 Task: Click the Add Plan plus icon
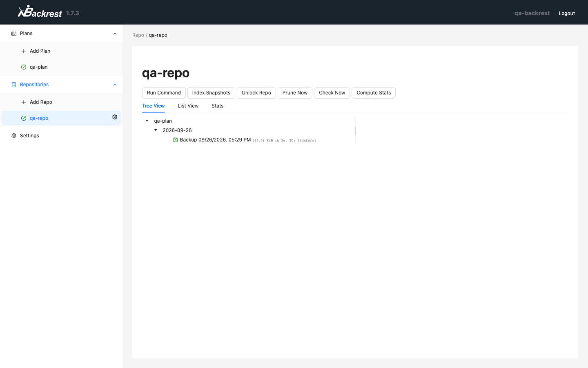pyautogui.click(x=24, y=51)
